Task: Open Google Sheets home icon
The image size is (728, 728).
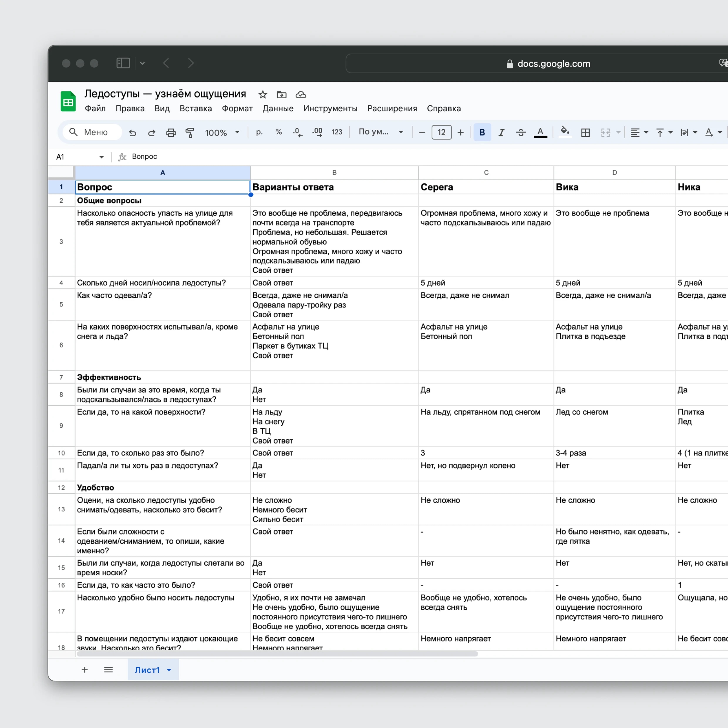Action: (68, 101)
